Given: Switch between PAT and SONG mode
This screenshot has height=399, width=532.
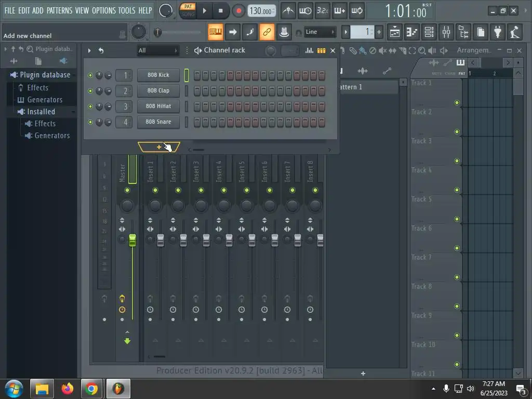Looking at the screenshot, I should tap(188, 10).
